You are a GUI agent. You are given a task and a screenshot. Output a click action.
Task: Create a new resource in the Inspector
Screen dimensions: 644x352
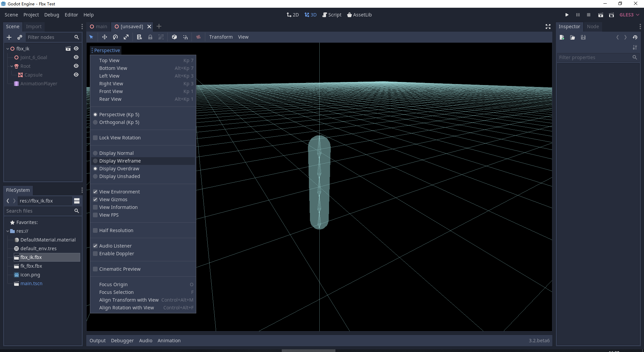[562, 37]
